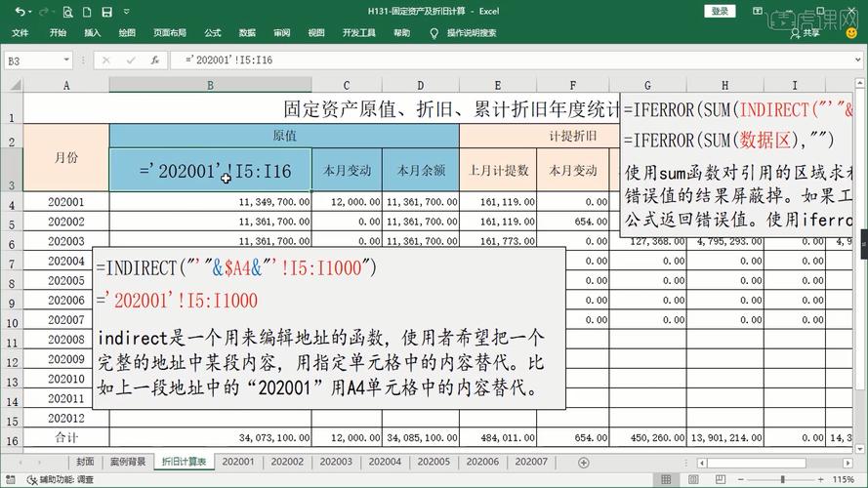
Task: Switch to sheet tab 202001
Action: [x=238, y=462]
